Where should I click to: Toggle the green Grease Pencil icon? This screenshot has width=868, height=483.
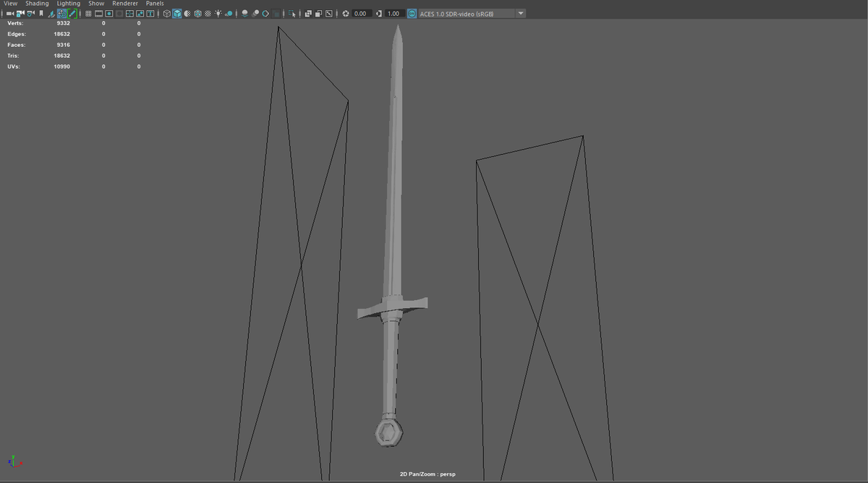[x=72, y=14]
